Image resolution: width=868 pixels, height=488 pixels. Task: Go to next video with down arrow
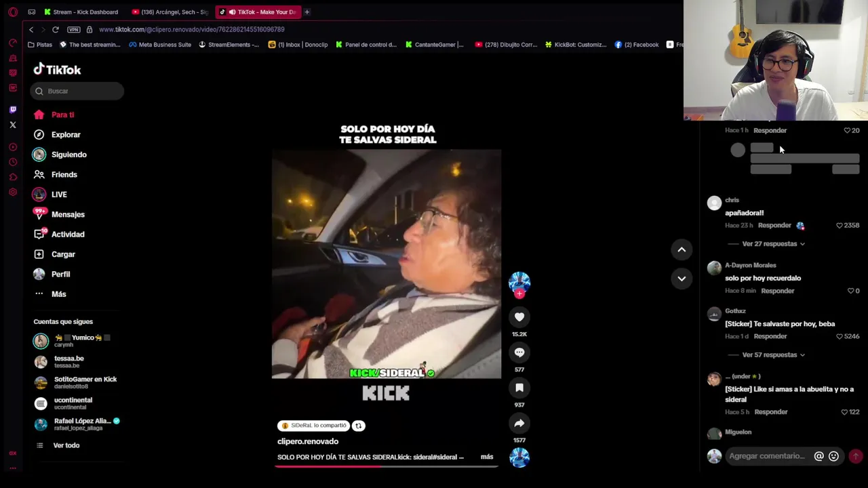coord(682,278)
